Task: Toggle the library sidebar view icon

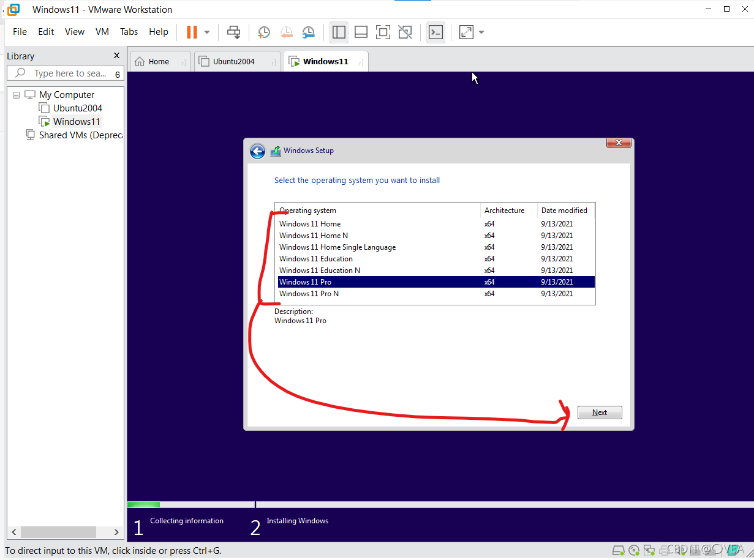Action: 339,32
